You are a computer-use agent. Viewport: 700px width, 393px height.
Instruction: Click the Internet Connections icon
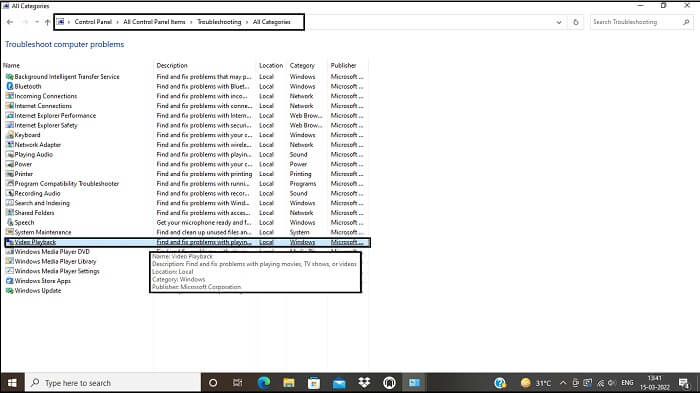pyautogui.click(x=9, y=106)
